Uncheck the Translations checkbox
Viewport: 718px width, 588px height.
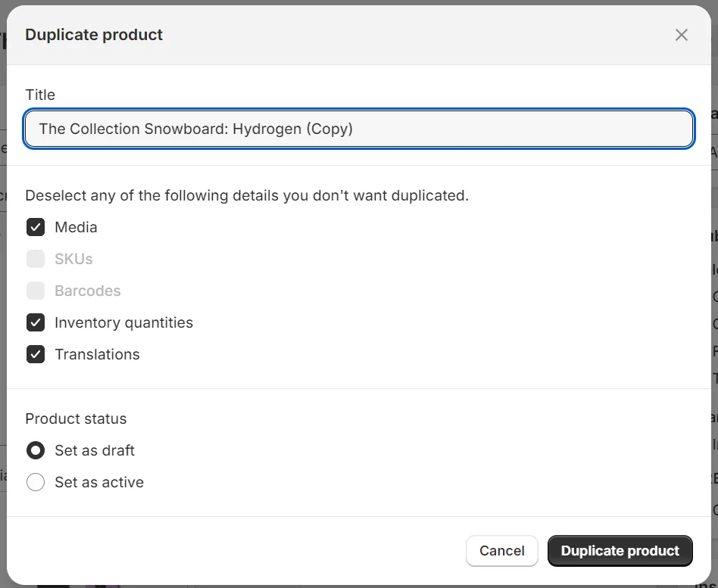point(36,354)
